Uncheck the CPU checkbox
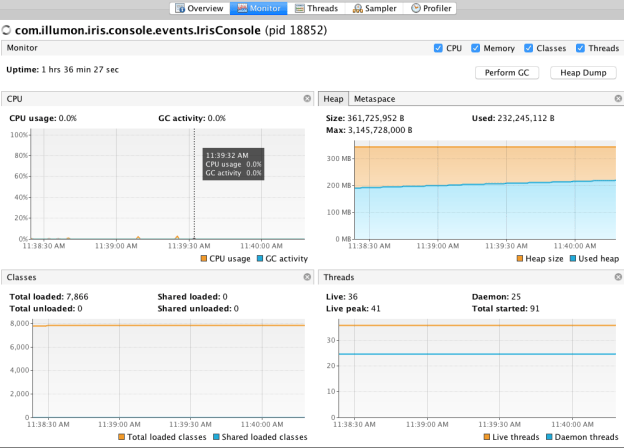Screen dimensions: 624x448 click(439, 48)
